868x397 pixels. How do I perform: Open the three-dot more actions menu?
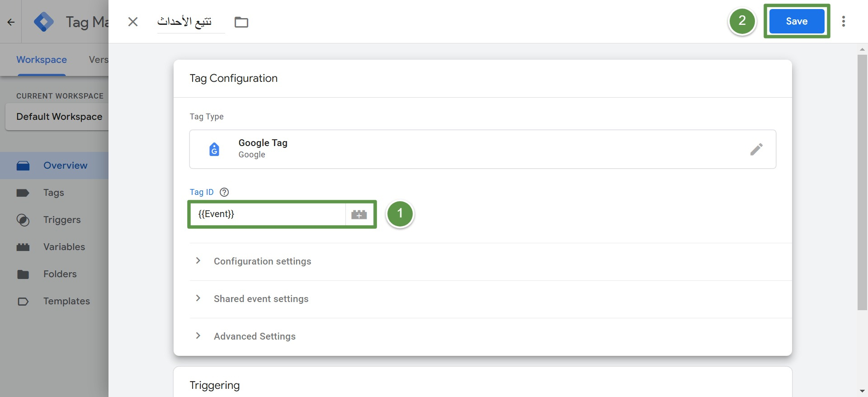[x=844, y=21]
